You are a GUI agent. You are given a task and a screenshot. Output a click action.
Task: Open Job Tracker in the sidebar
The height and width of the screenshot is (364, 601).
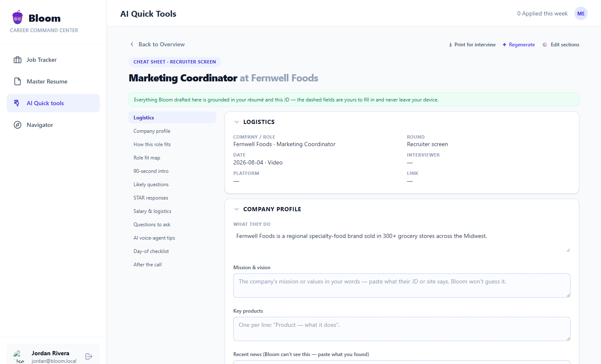pyautogui.click(x=53, y=60)
